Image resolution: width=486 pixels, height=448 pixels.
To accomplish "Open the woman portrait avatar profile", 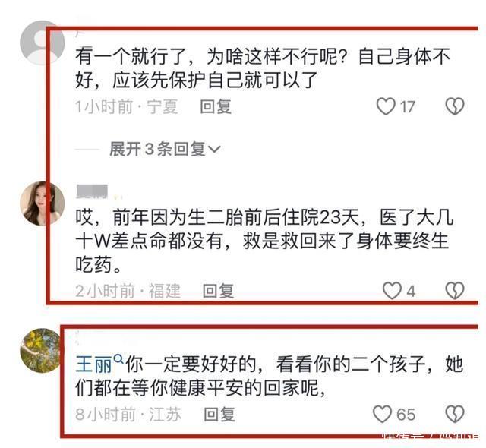I will pos(43,203).
